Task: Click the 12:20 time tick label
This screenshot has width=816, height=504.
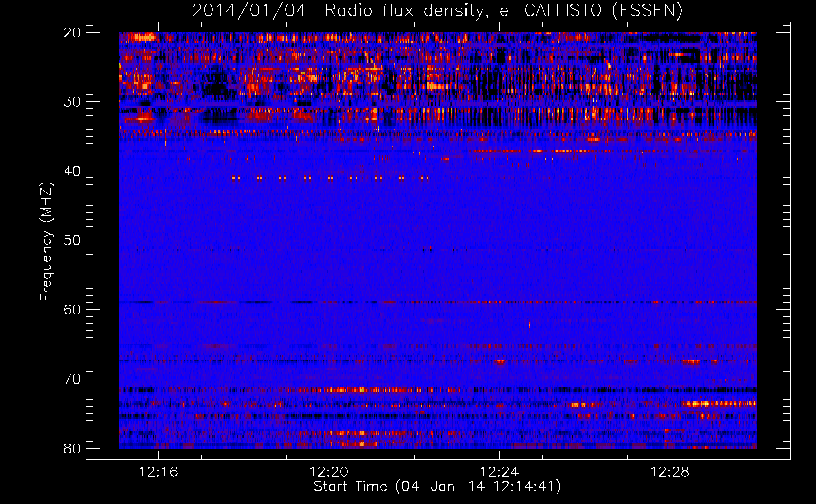Action: [x=329, y=472]
